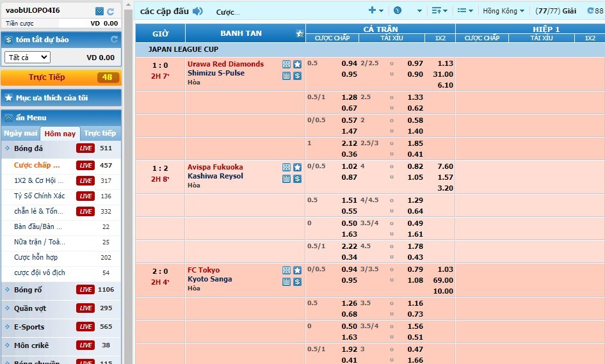Expand the Hồng Kông odds type dropdown

tap(503, 11)
